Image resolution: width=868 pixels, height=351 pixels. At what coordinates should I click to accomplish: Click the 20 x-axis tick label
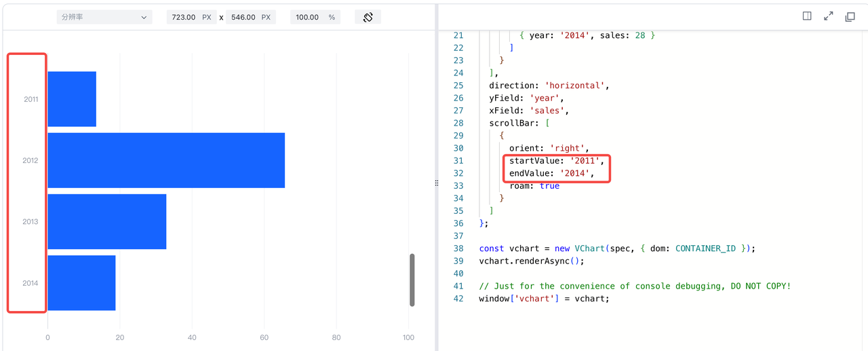pyautogui.click(x=120, y=337)
